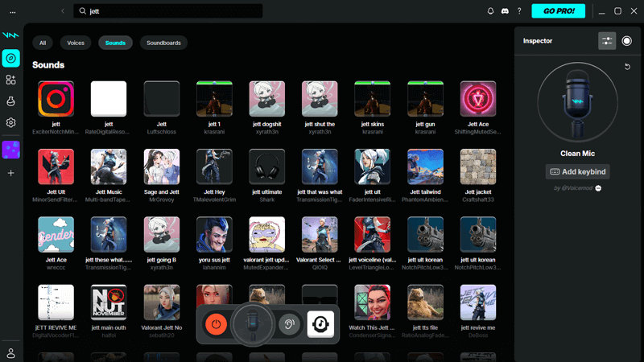Open the help question mark

pos(519,11)
